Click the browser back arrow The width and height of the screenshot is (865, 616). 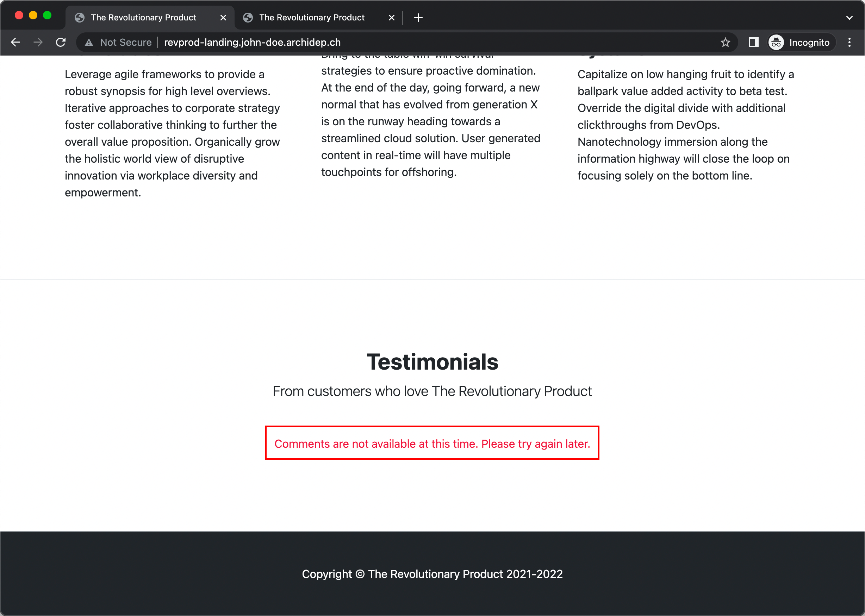pyautogui.click(x=15, y=42)
